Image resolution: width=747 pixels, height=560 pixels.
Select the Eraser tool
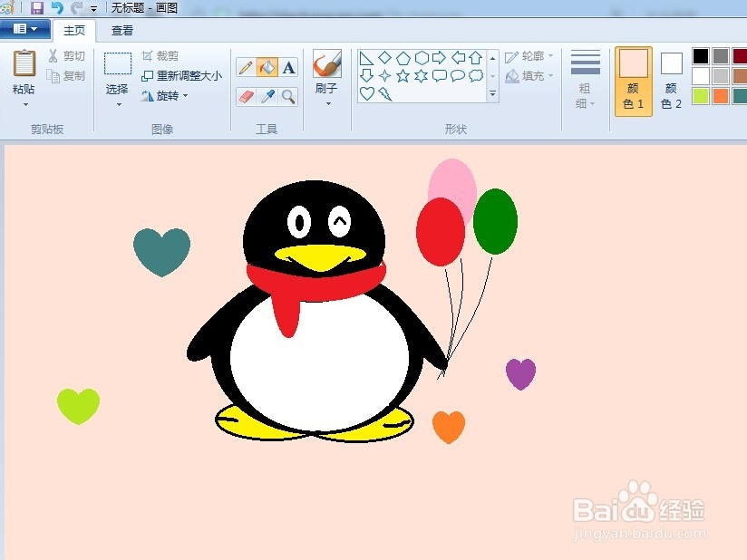[x=246, y=97]
